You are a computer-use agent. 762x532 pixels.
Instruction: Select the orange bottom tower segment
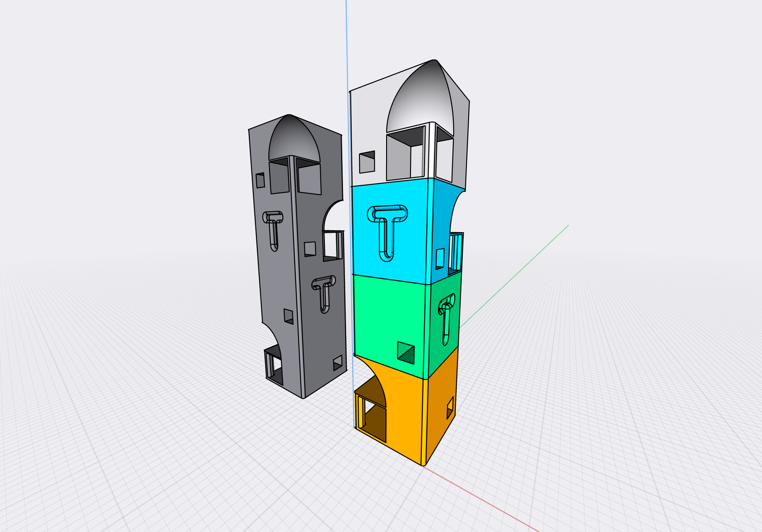pyautogui.click(x=405, y=431)
